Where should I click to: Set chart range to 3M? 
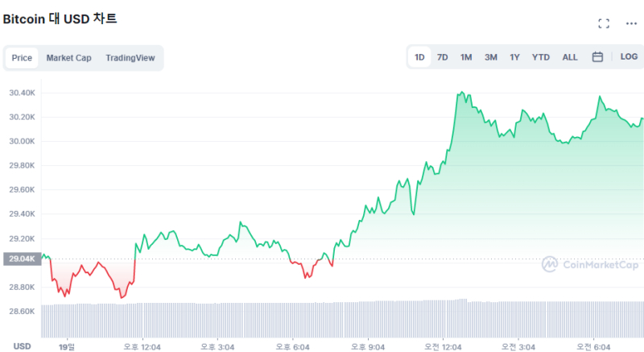click(490, 57)
